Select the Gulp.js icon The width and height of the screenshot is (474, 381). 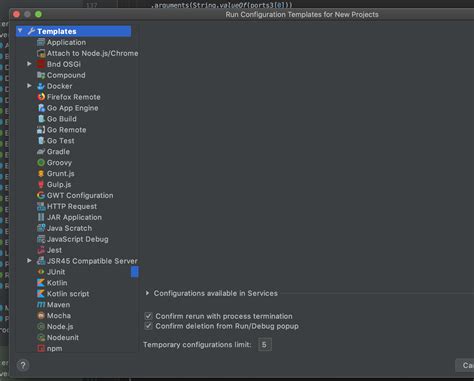41,184
